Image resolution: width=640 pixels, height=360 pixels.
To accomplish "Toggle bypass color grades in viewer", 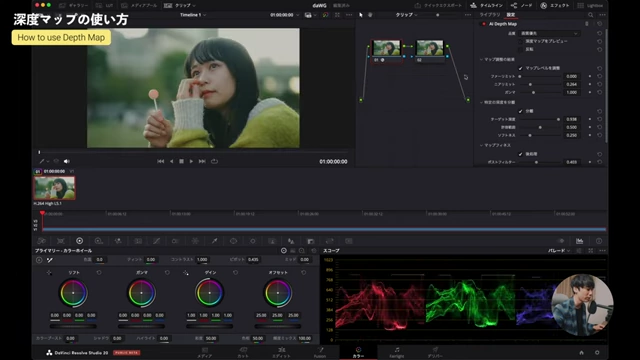I will 325,15.
